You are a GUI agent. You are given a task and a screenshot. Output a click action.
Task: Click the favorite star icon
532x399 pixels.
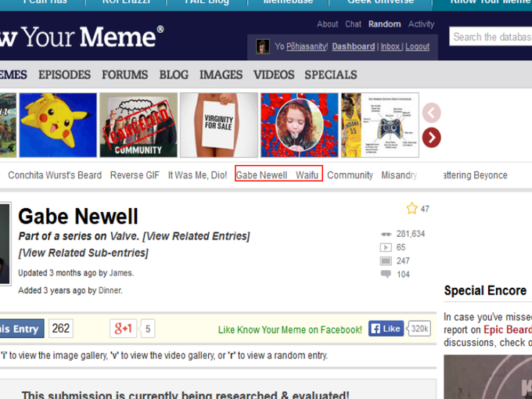pos(412,209)
